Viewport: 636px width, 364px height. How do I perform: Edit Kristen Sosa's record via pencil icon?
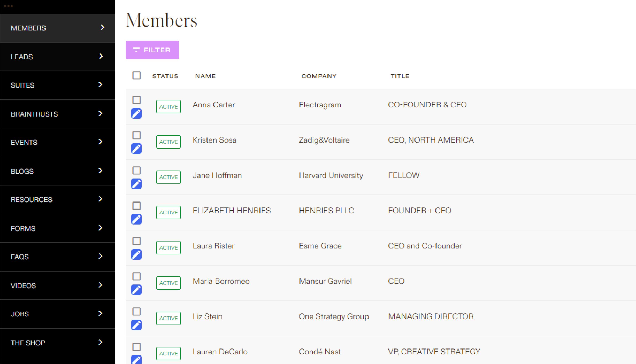tap(137, 148)
